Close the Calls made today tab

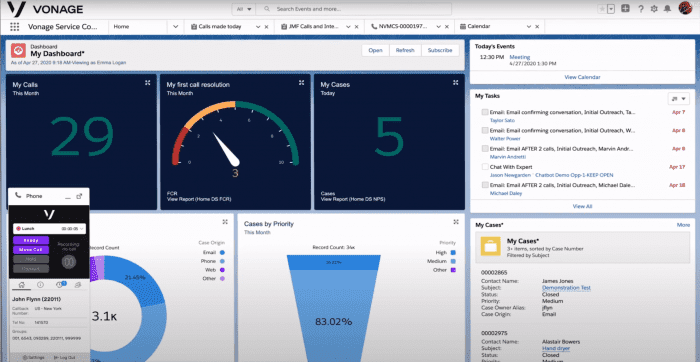(x=267, y=27)
